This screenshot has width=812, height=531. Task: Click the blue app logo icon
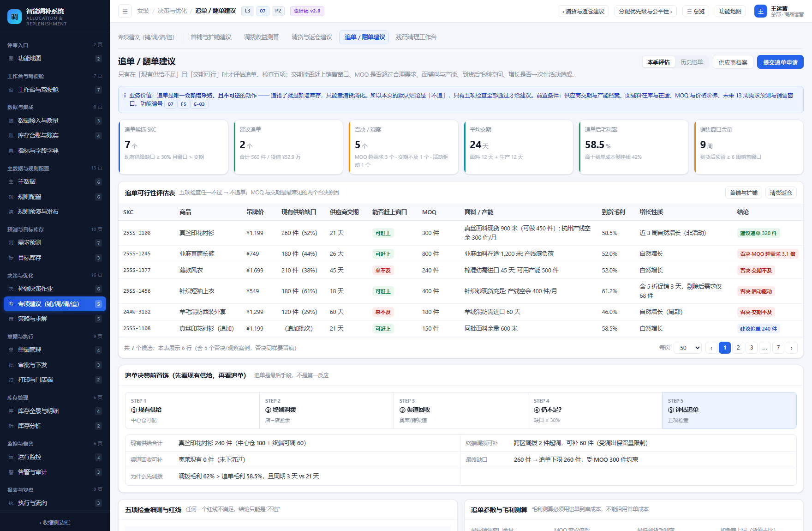click(x=14, y=17)
